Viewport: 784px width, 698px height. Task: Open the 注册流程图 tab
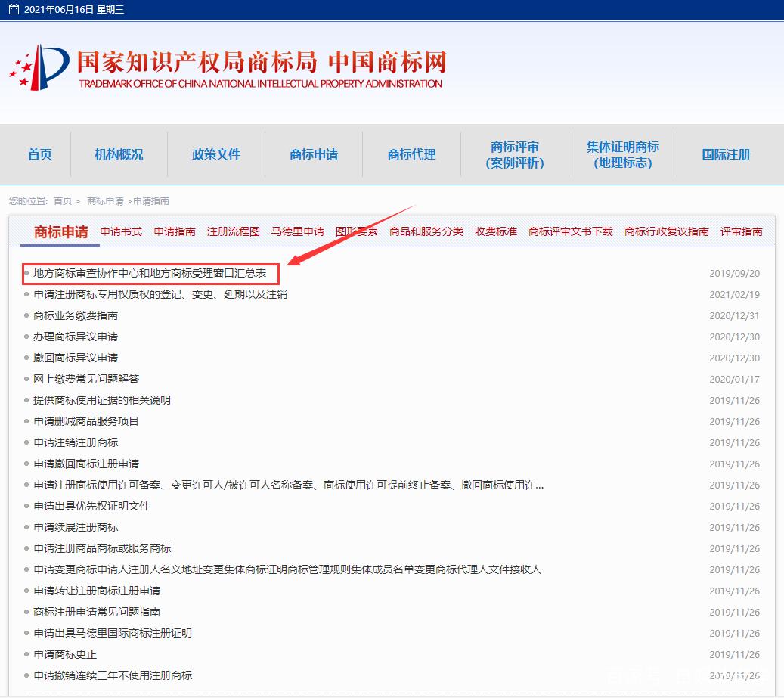233,231
